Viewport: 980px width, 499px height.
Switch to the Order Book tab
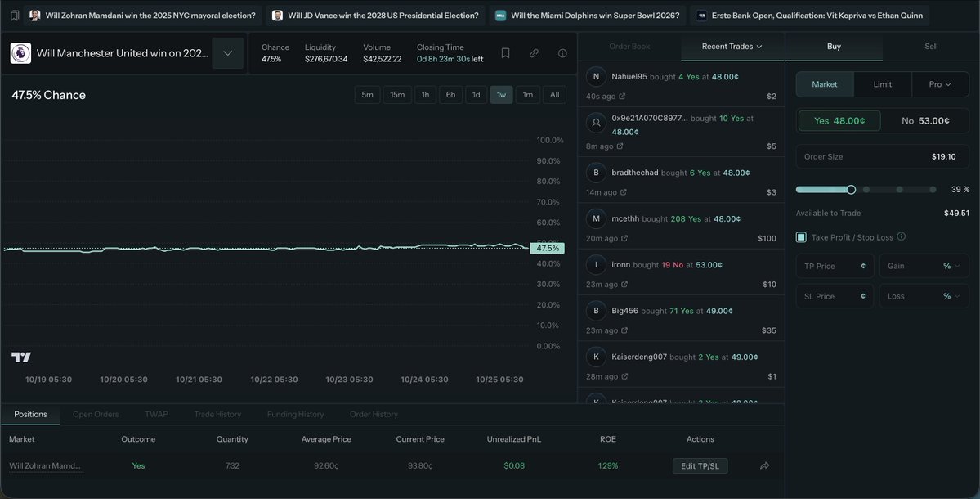(629, 47)
